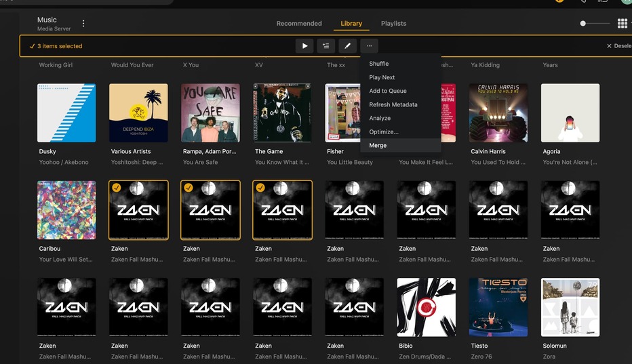Open Dusky Yoohoo / Akebono album cover
The height and width of the screenshot is (364, 632).
pos(66,113)
